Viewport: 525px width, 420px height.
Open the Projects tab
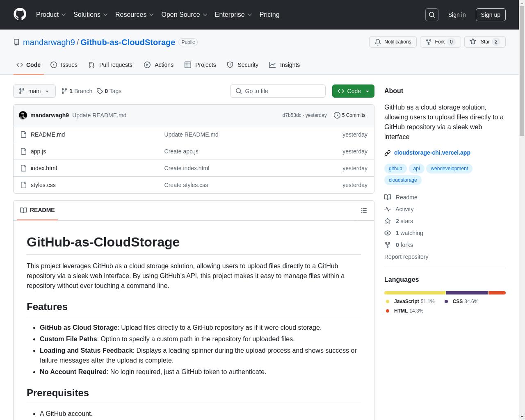coord(200,65)
